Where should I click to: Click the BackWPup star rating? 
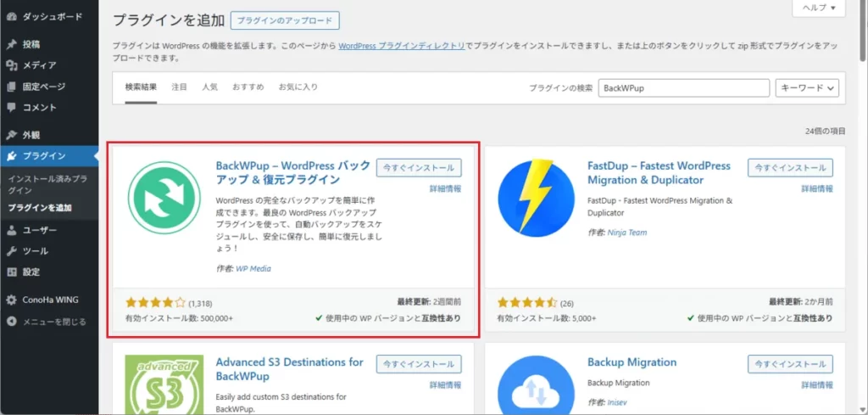tap(156, 302)
